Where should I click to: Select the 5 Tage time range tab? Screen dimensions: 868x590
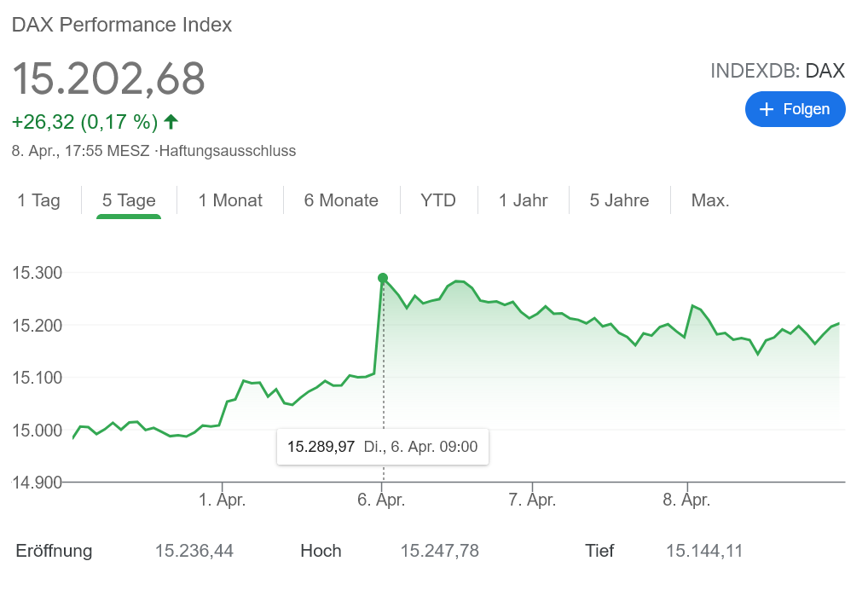(x=129, y=200)
